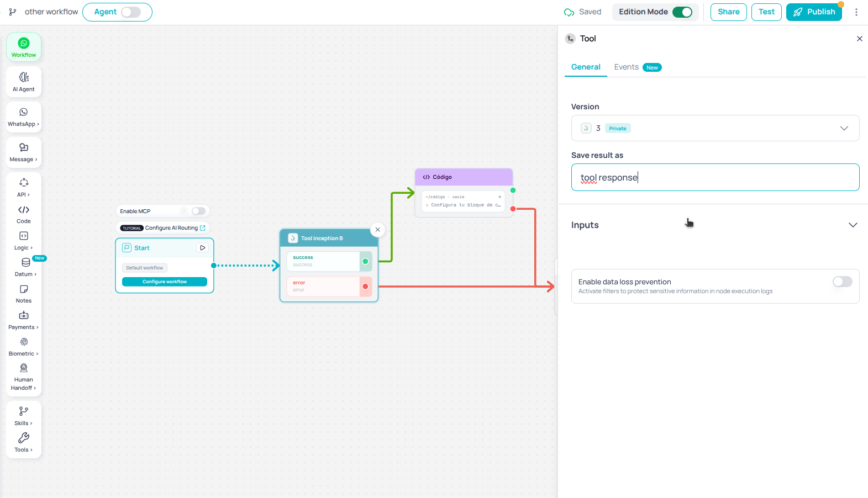
Task: Add a Notes block
Action: (x=24, y=294)
